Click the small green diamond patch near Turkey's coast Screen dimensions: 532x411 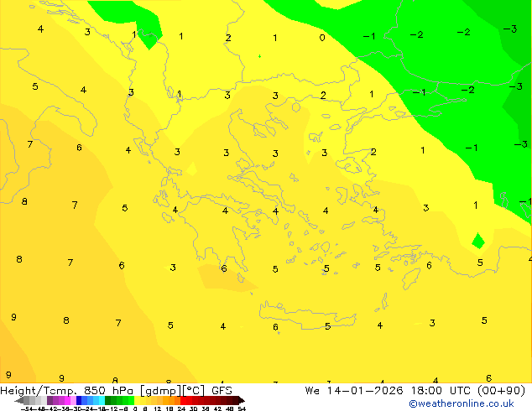(478, 241)
